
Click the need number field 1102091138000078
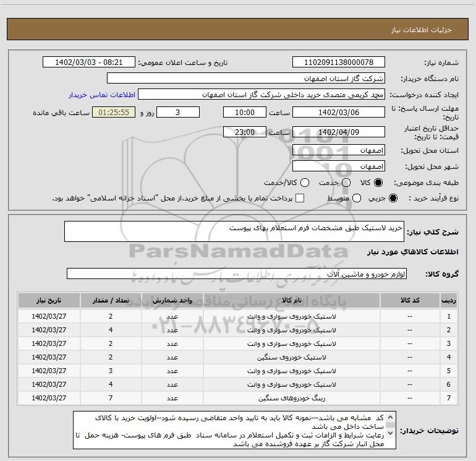339,62
